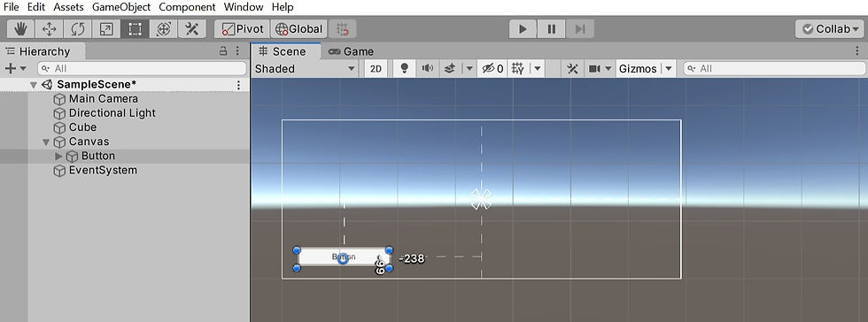
Task: Open the File menu
Action: [11, 7]
